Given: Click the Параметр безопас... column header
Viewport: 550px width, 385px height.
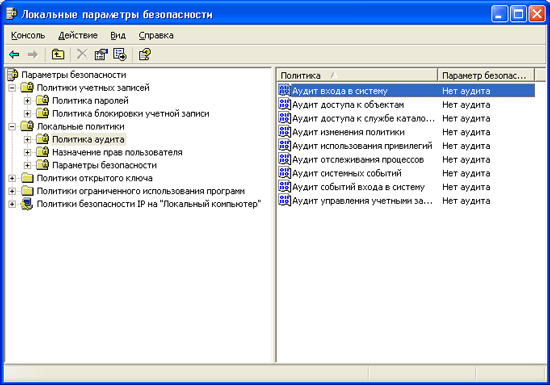Looking at the screenshot, I should 486,75.
